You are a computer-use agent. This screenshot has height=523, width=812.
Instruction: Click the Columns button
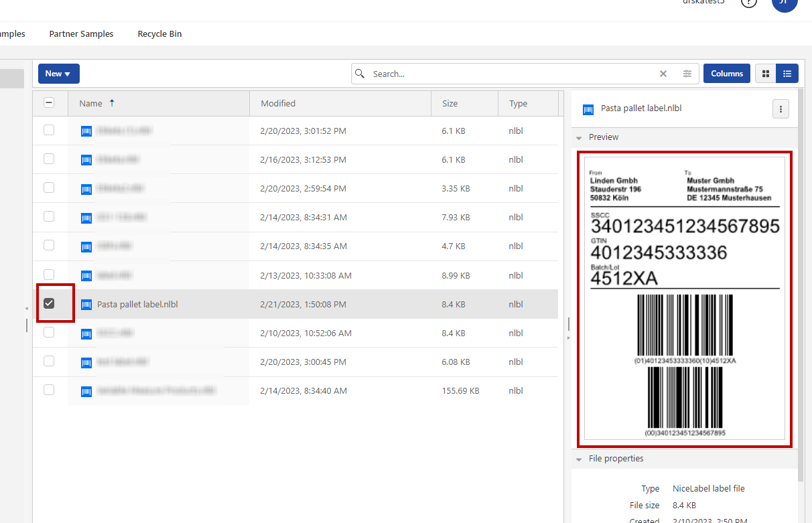(x=727, y=74)
